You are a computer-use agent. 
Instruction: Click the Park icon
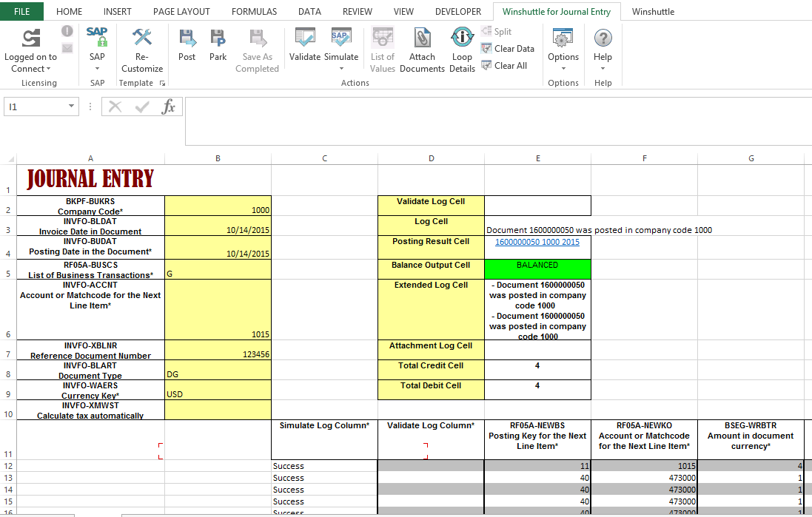(218, 38)
